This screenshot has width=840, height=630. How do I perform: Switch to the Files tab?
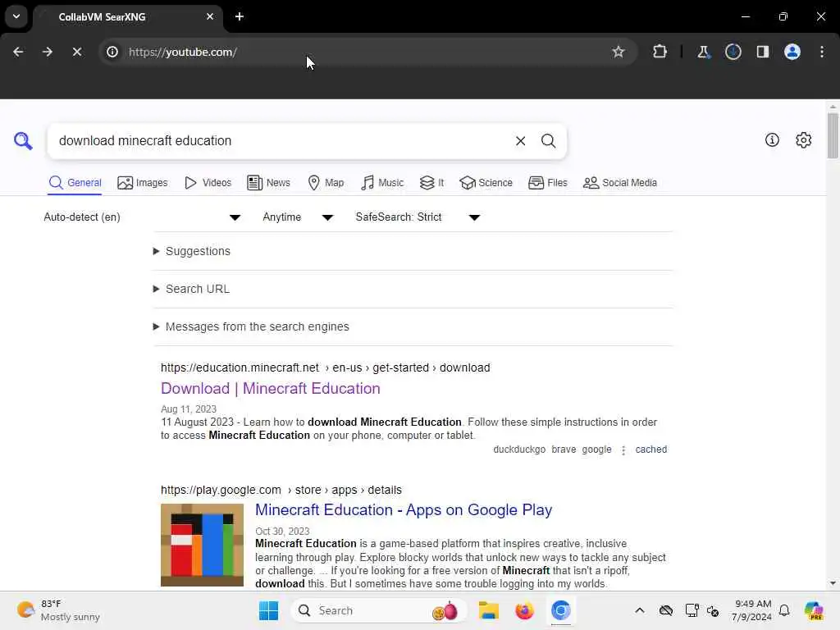click(547, 183)
